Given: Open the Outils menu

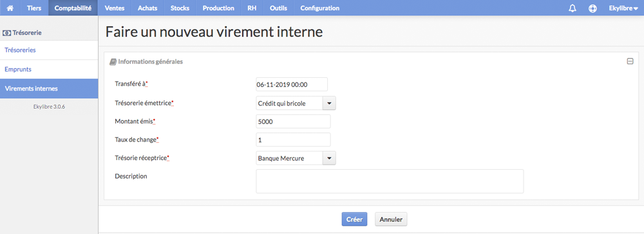Looking at the screenshot, I should click(x=278, y=8).
